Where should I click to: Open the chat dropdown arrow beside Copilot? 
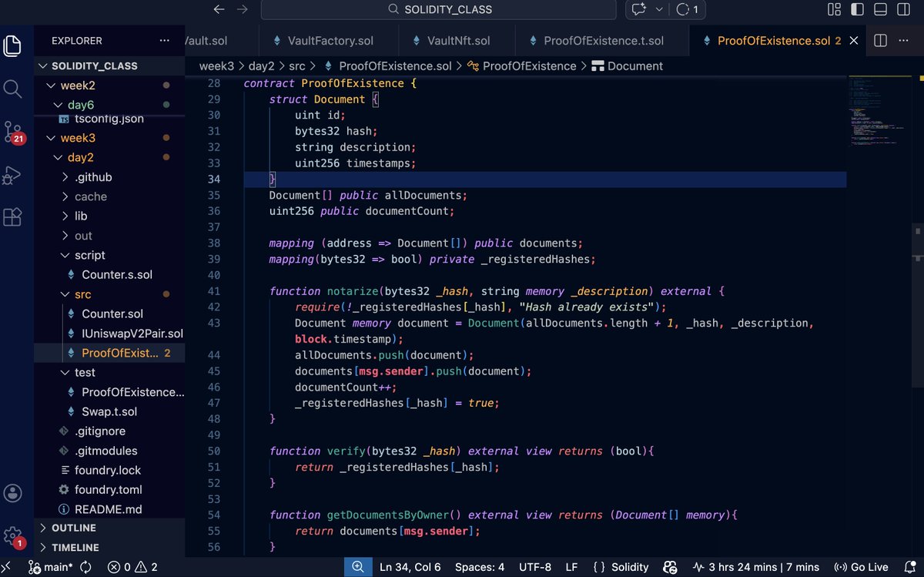[659, 9]
